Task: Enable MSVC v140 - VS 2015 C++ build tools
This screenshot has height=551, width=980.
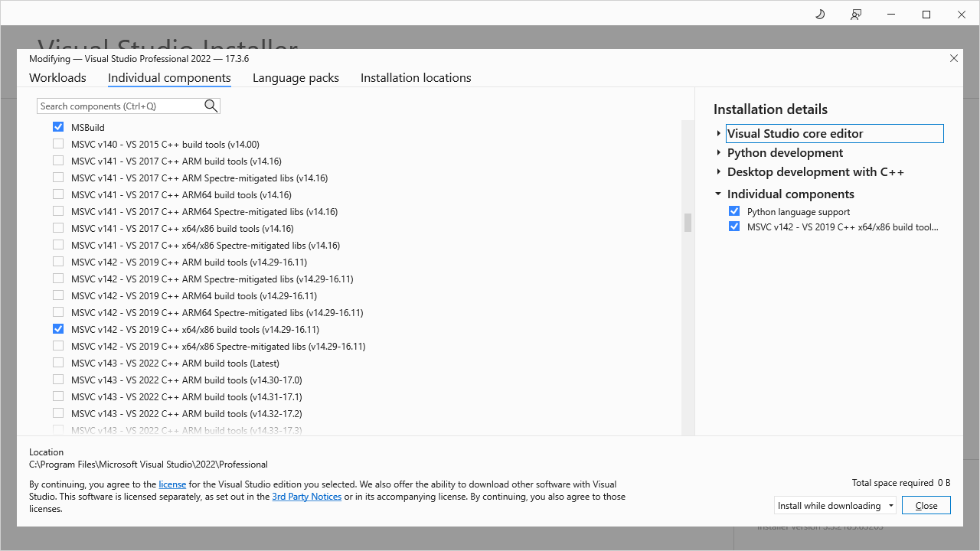Action: tap(58, 143)
